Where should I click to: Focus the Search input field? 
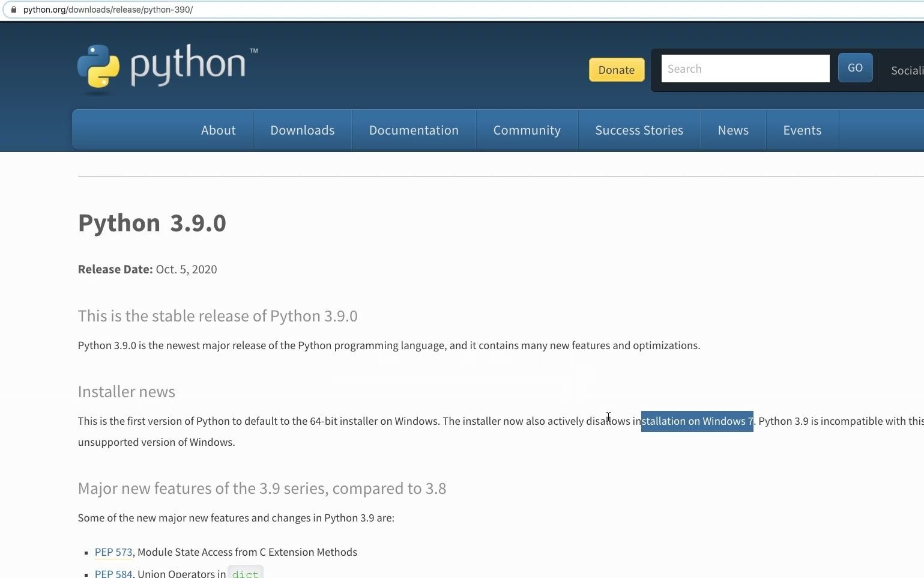[745, 68]
